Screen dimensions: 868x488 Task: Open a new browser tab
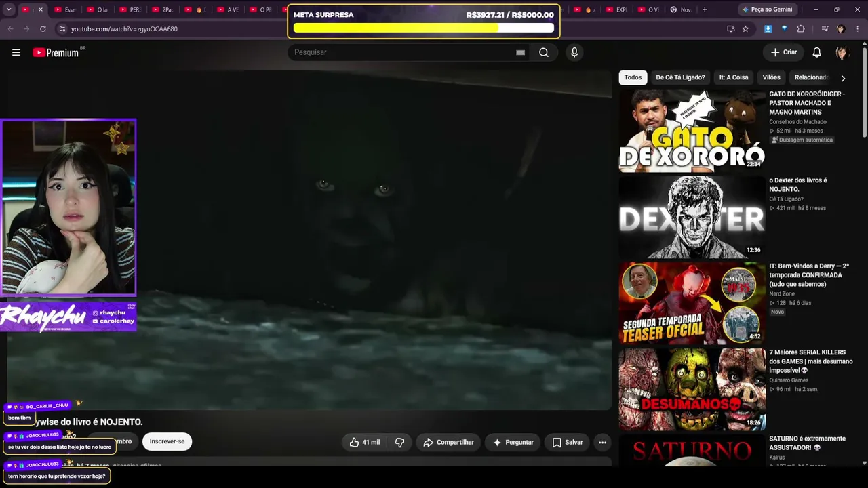705,9
